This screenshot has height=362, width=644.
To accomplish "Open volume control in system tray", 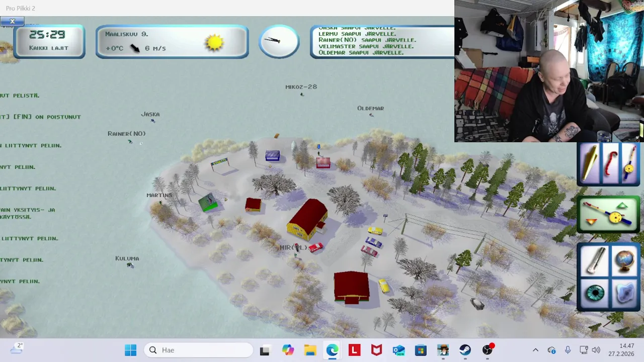I will [596, 350].
